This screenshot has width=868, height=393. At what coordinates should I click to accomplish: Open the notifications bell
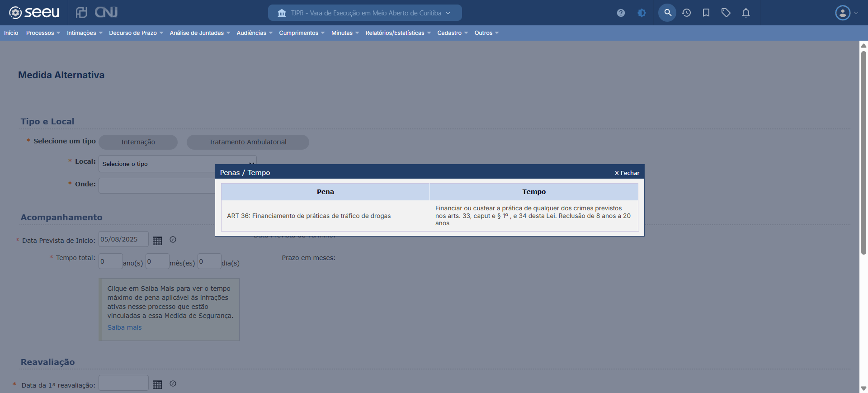(x=746, y=13)
